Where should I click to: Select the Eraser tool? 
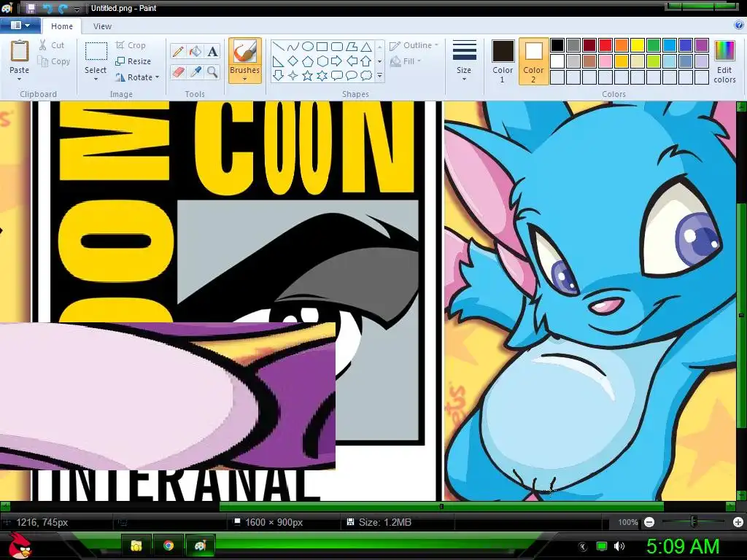(x=178, y=72)
